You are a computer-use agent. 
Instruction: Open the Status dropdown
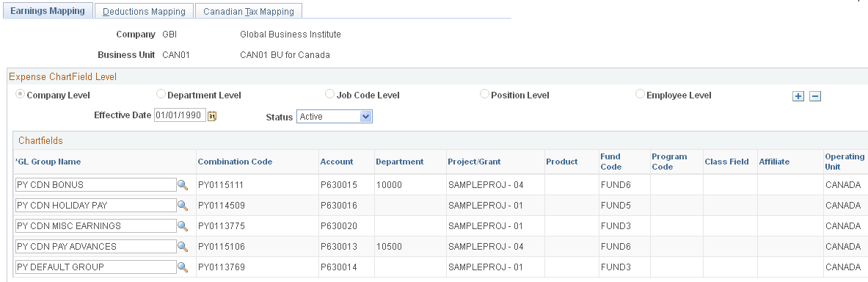point(335,116)
